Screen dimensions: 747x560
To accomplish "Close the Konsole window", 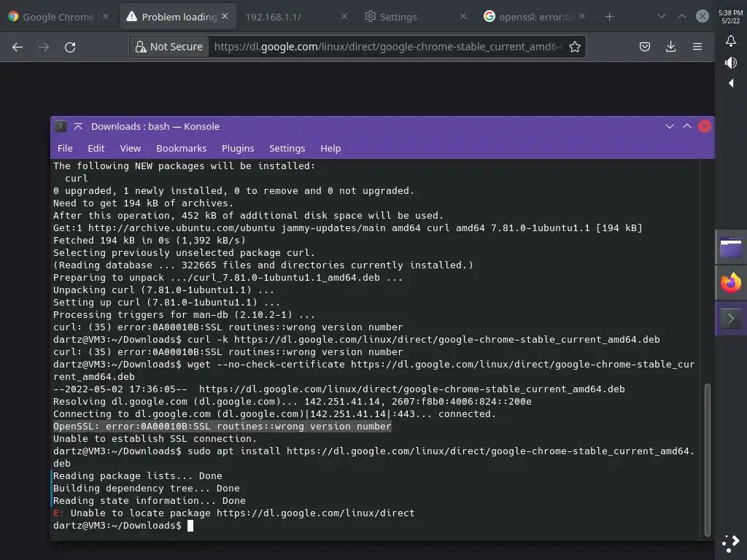I will (x=705, y=127).
